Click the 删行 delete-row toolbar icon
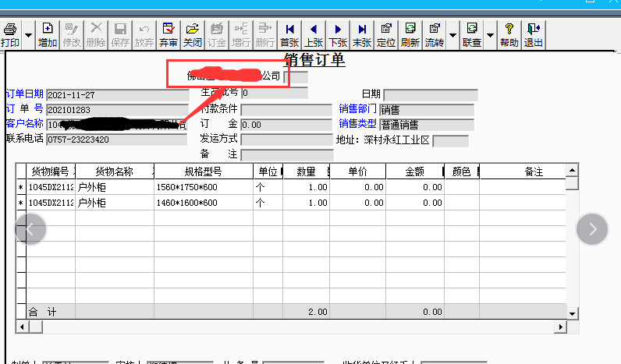This screenshot has height=364, width=621. 265,35
